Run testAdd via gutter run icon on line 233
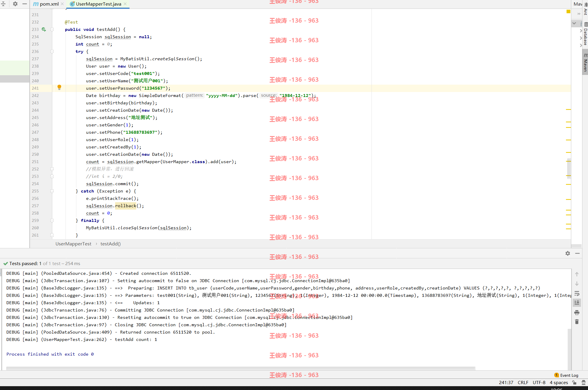Viewport: 588px width, 390px height. click(44, 29)
